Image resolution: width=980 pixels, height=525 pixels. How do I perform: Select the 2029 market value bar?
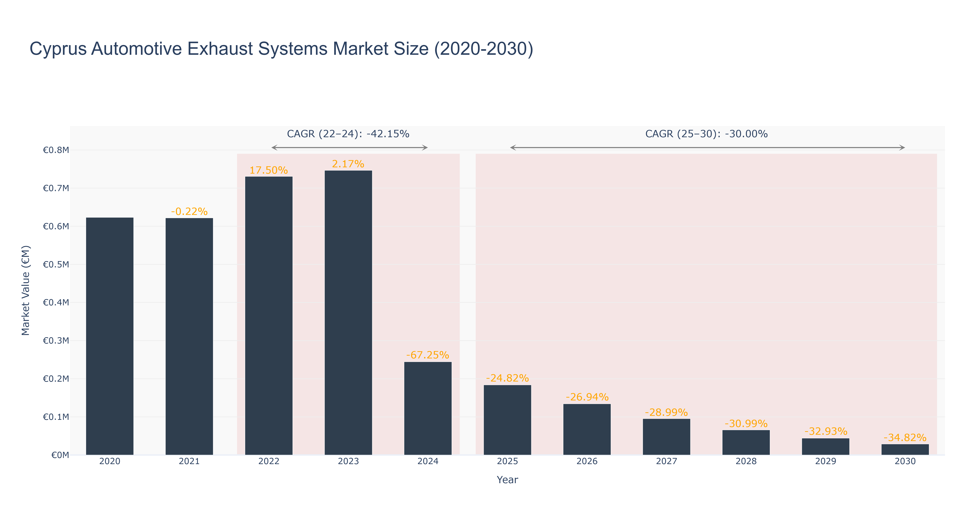(825, 447)
